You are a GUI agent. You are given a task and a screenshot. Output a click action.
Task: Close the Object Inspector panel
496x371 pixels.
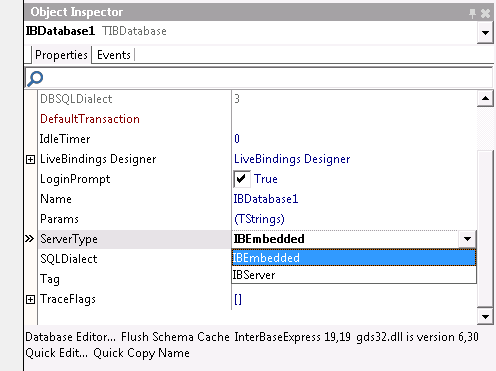485,13
